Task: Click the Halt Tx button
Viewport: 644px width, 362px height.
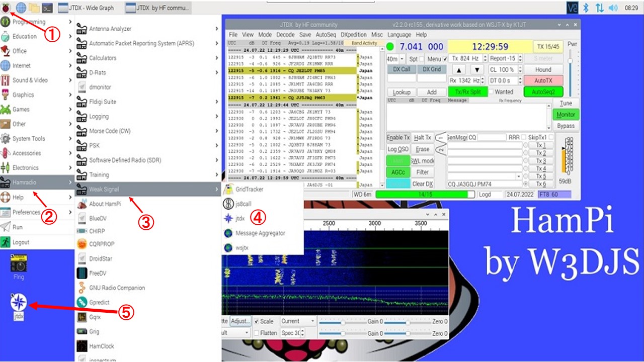Action: coord(423,138)
